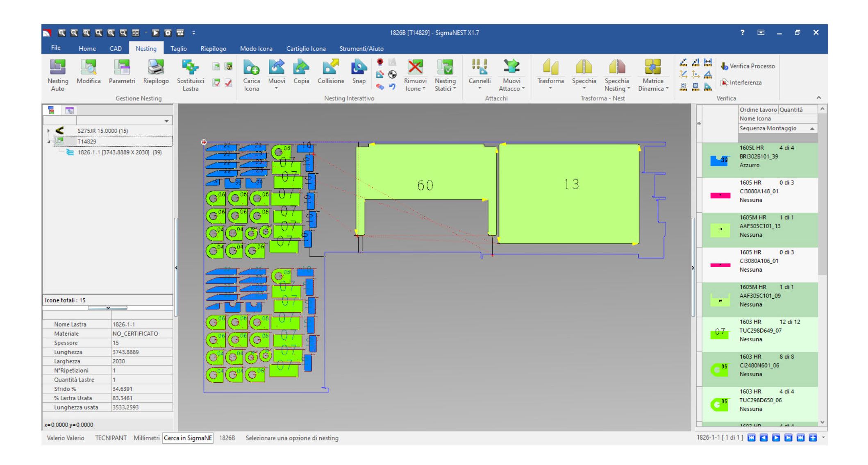Switch to the CAD tab

[116, 48]
